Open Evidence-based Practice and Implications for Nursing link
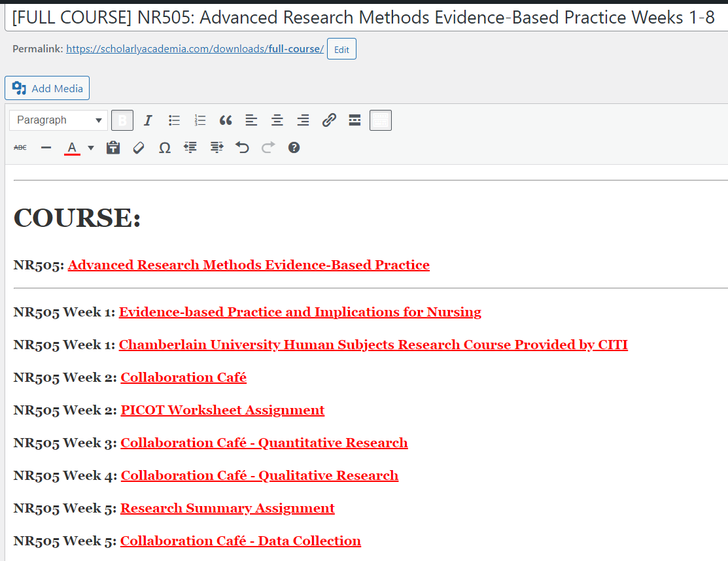 point(300,313)
